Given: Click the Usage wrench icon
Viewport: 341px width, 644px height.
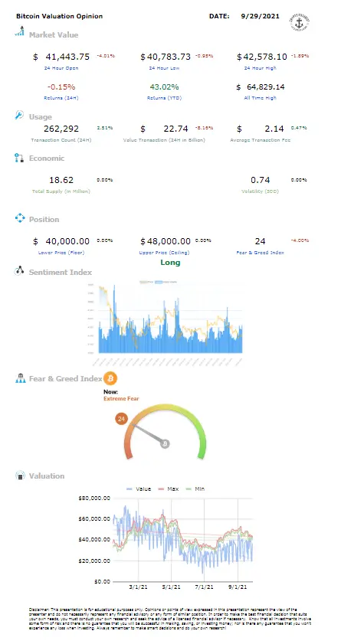Looking at the screenshot, I should [19, 116].
